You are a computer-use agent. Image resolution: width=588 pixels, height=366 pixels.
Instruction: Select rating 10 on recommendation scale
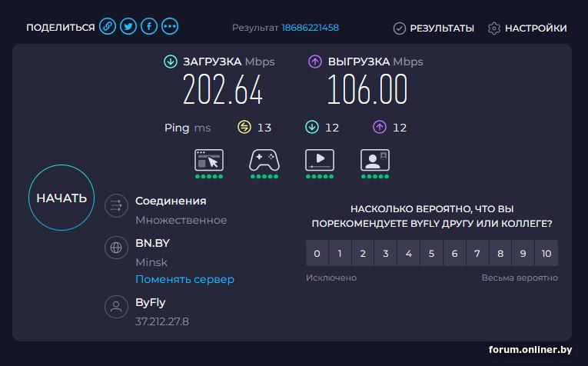(x=546, y=253)
